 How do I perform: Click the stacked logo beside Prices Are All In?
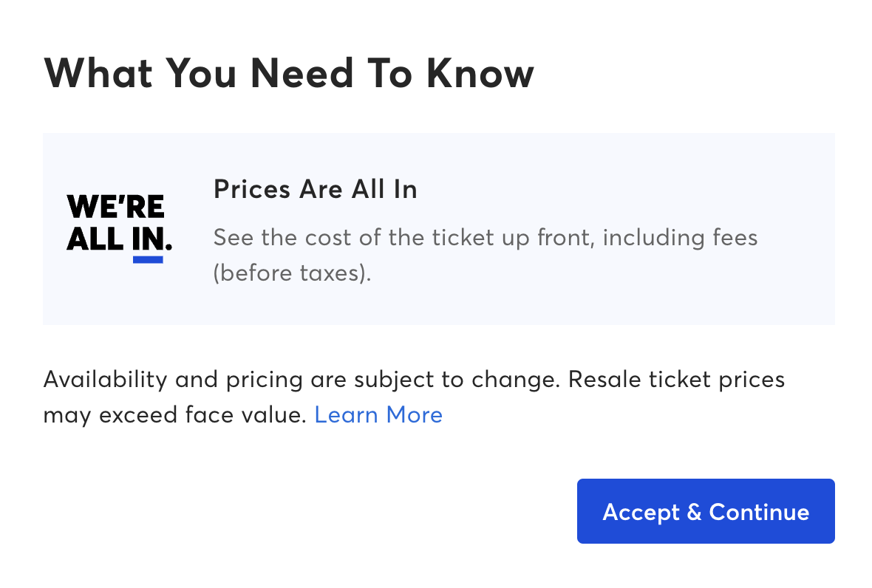point(118,225)
